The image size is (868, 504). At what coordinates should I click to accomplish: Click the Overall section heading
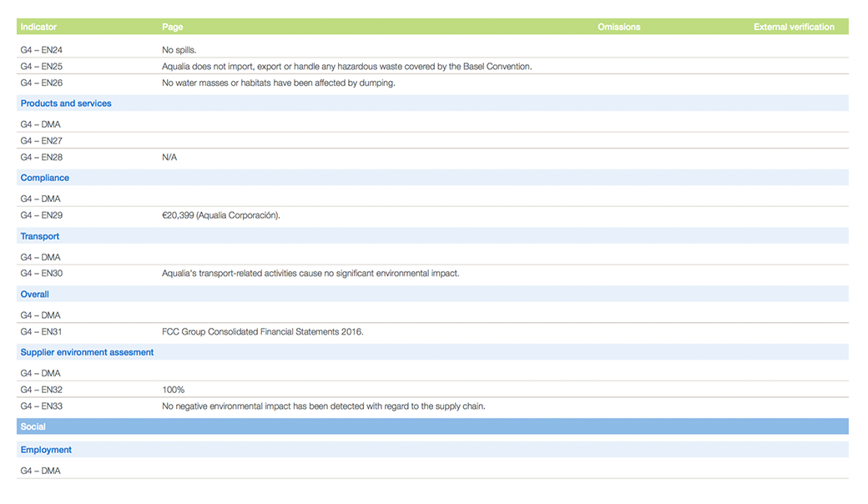coord(35,295)
